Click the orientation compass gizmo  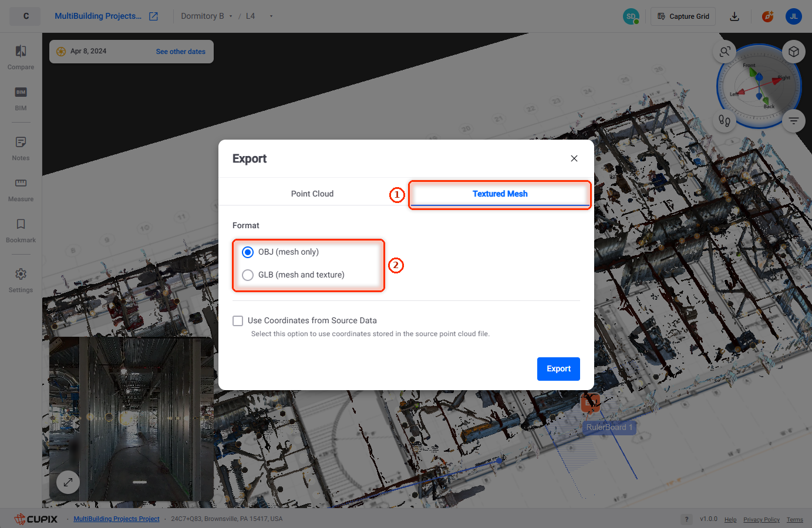click(x=759, y=87)
